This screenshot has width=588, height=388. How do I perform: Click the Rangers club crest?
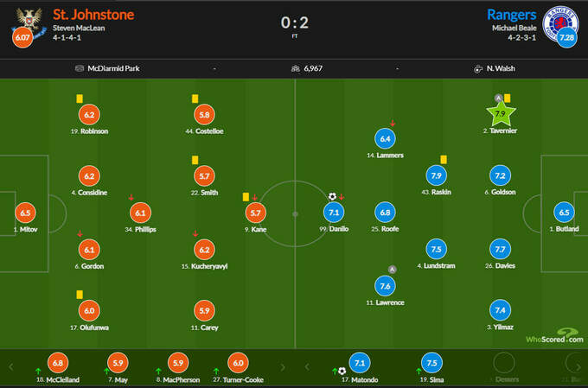tap(559, 18)
